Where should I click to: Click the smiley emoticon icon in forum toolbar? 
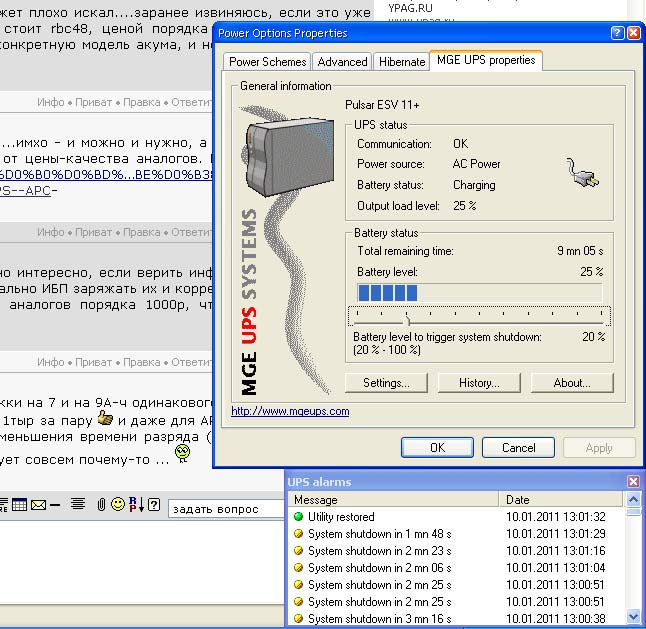point(118,505)
